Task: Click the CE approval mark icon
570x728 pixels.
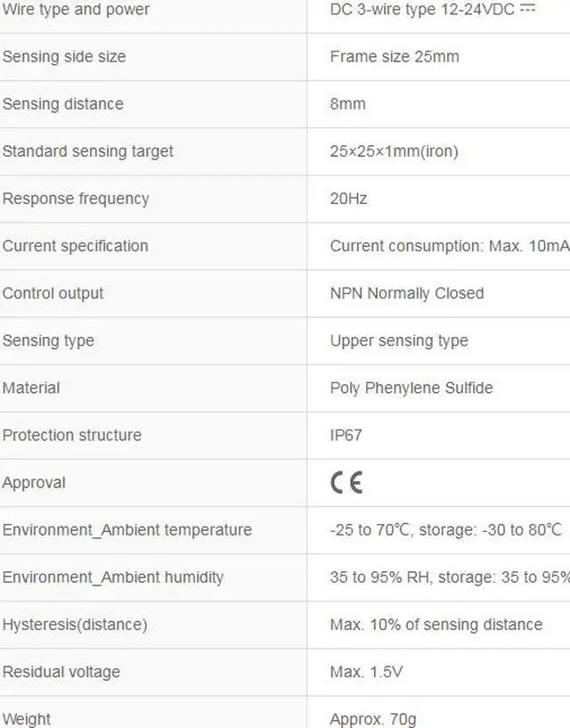Action: 346,482
